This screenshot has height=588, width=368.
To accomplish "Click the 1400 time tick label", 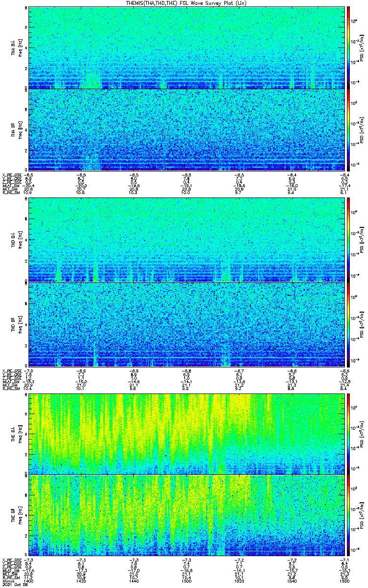I will point(29,580).
